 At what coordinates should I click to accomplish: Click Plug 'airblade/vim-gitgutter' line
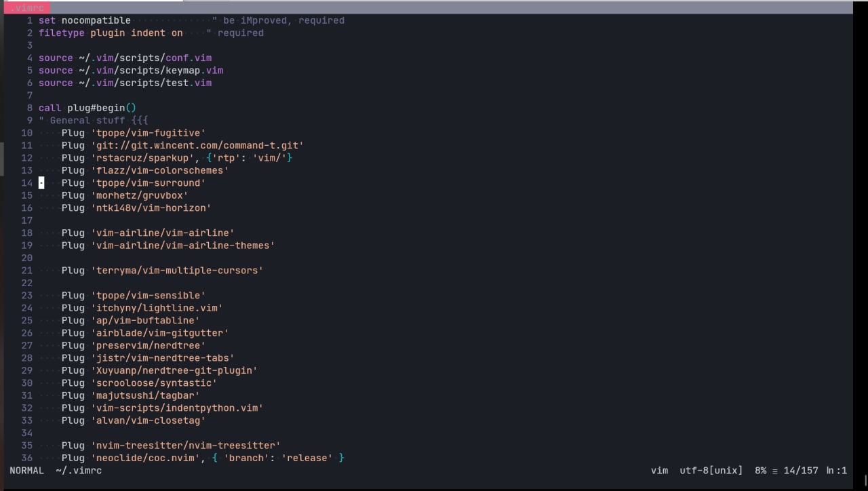pyautogui.click(x=145, y=333)
